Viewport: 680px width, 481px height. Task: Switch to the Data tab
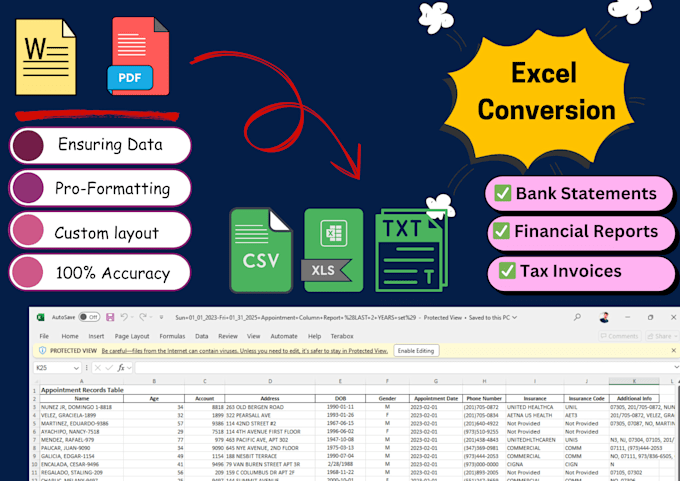pyautogui.click(x=202, y=336)
